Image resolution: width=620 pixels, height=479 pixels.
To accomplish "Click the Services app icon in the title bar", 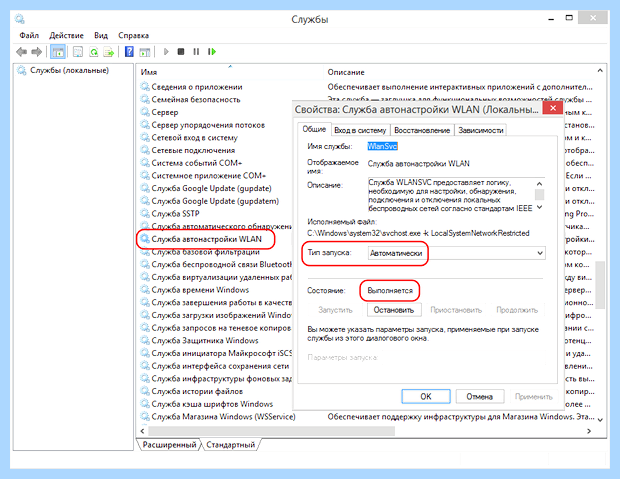I will click(20, 19).
